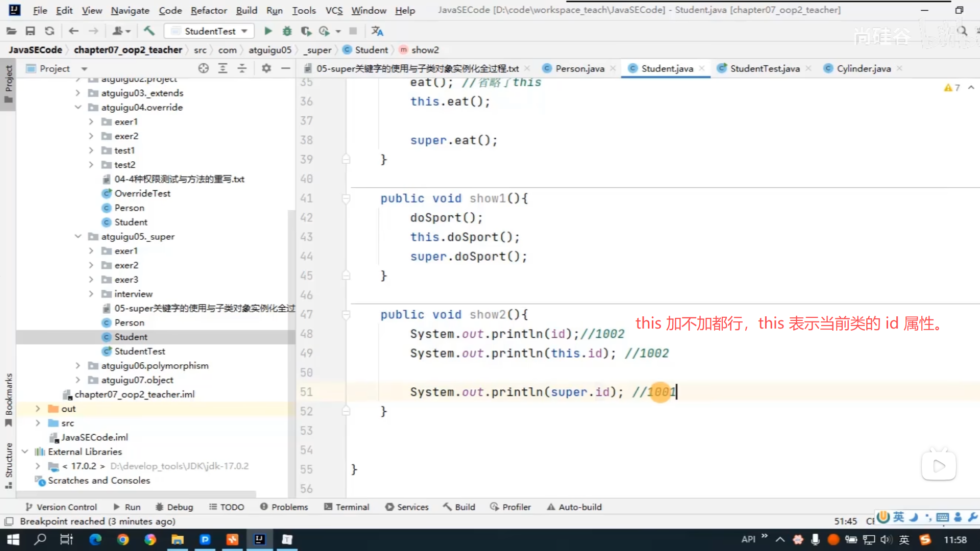
Task: Open the Refactor menu
Action: (x=208, y=10)
